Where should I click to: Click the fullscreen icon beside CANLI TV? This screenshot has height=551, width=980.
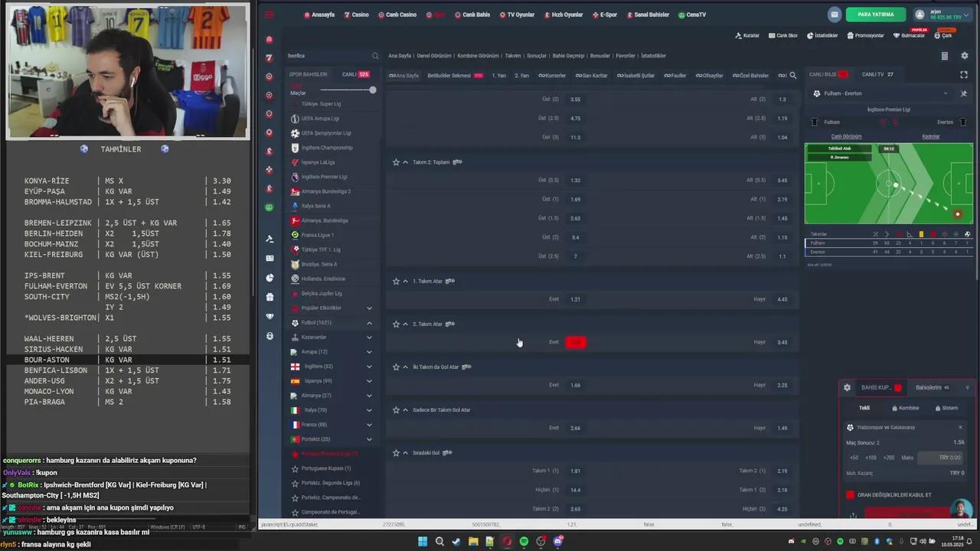point(964,74)
